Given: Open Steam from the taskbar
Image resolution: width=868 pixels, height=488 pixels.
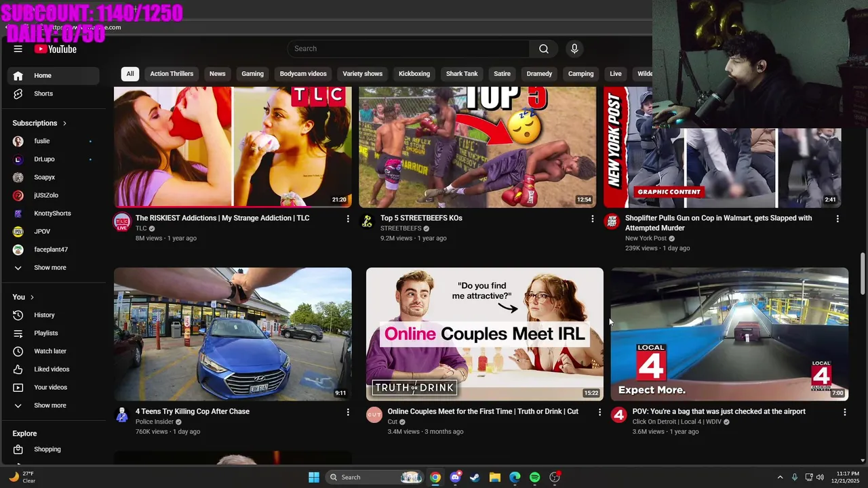Looking at the screenshot, I should click(475, 477).
